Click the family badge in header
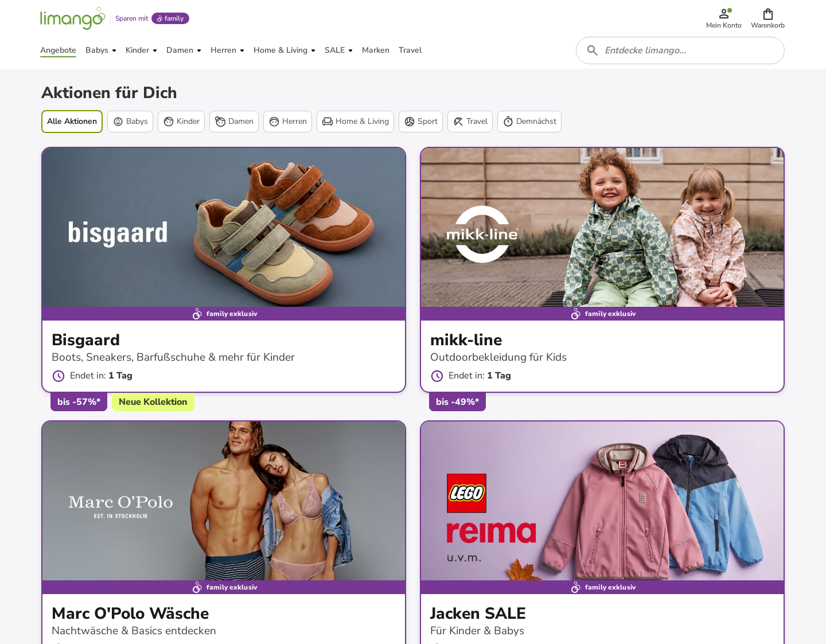 pos(170,18)
